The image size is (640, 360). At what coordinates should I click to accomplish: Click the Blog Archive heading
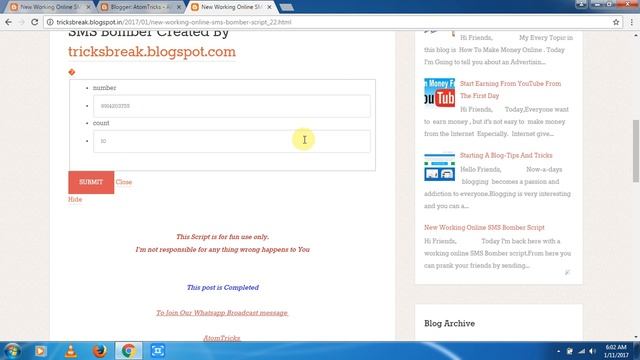(x=449, y=323)
